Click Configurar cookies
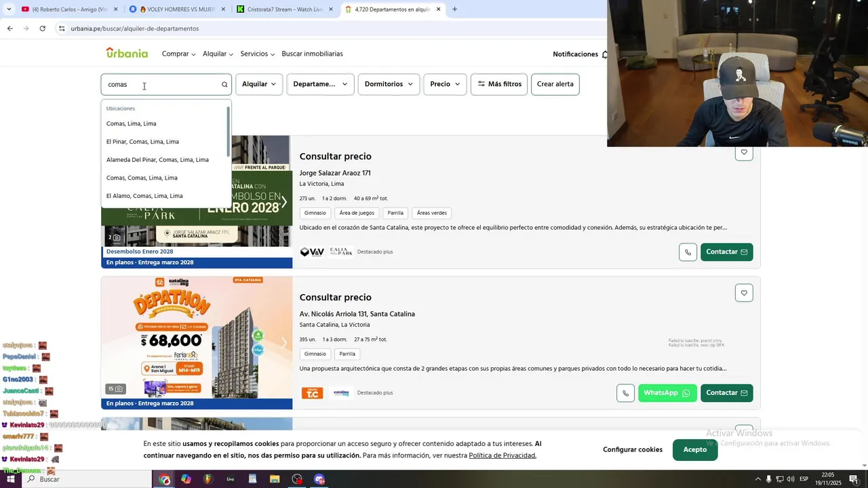 tap(633, 450)
